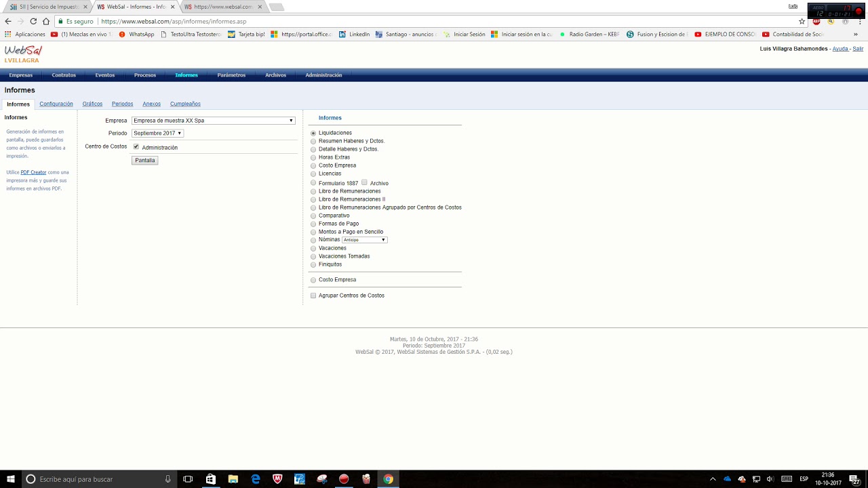
Task: Open the Nóminas Anticipo dropdown
Action: pos(365,240)
